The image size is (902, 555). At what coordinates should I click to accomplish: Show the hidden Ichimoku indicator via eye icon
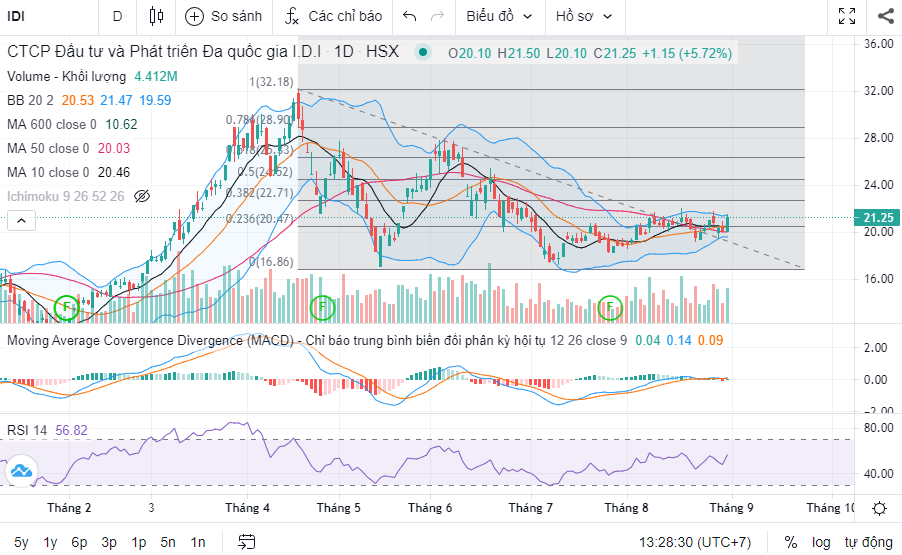pyautogui.click(x=141, y=196)
